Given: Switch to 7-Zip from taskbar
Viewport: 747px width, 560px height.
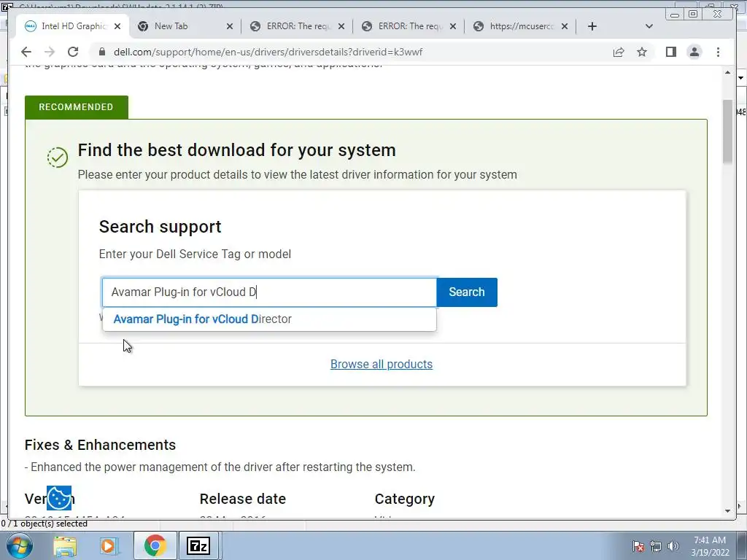Looking at the screenshot, I should (x=199, y=545).
